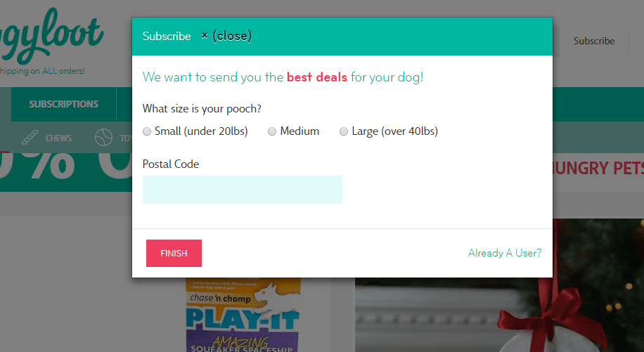Open the CHEWS category label
The height and width of the screenshot is (352, 644).
58,138
